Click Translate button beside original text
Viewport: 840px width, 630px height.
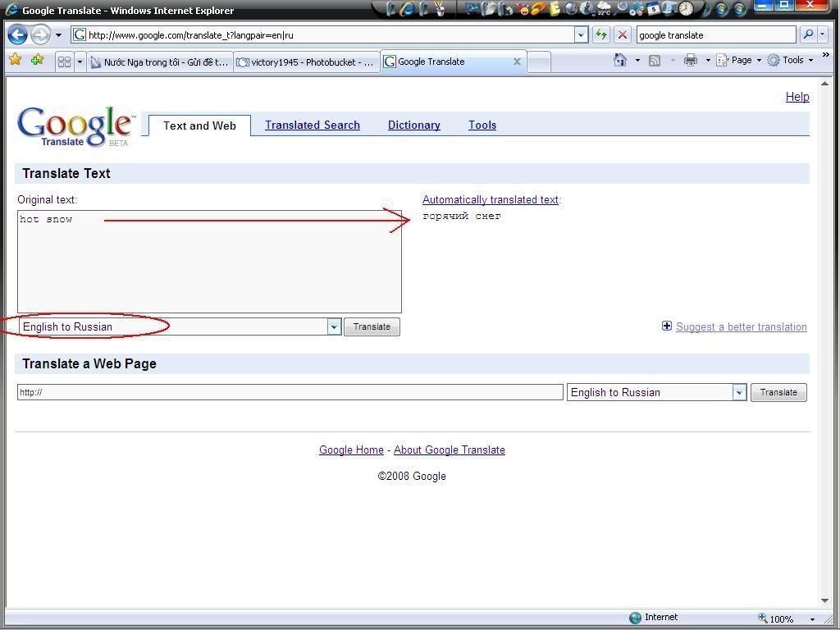coord(372,326)
